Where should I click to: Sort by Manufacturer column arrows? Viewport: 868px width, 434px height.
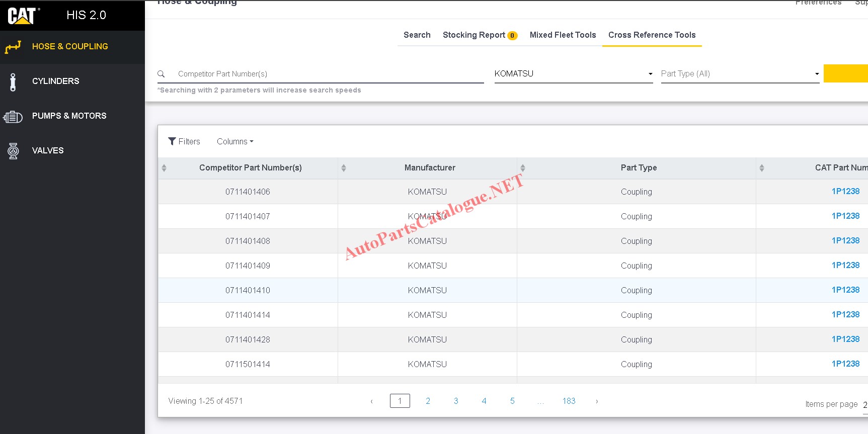344,168
